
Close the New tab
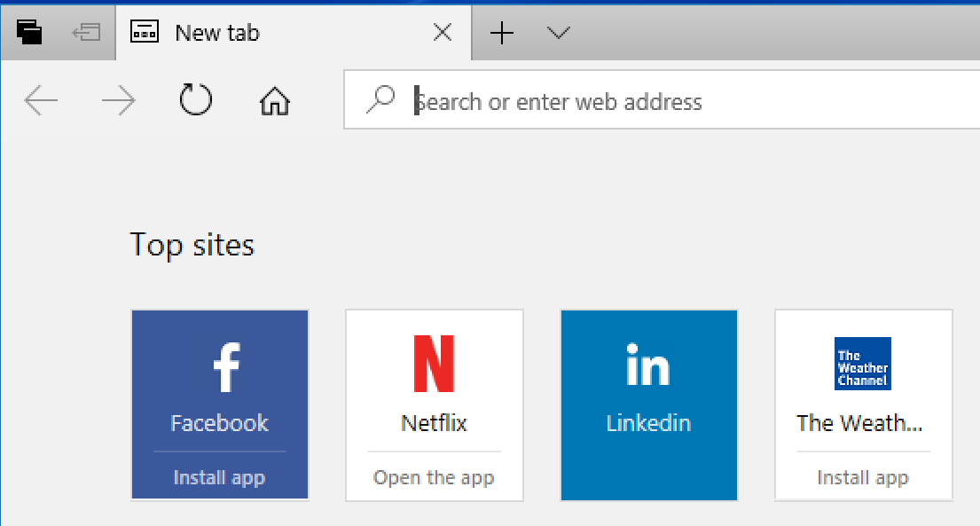[443, 32]
